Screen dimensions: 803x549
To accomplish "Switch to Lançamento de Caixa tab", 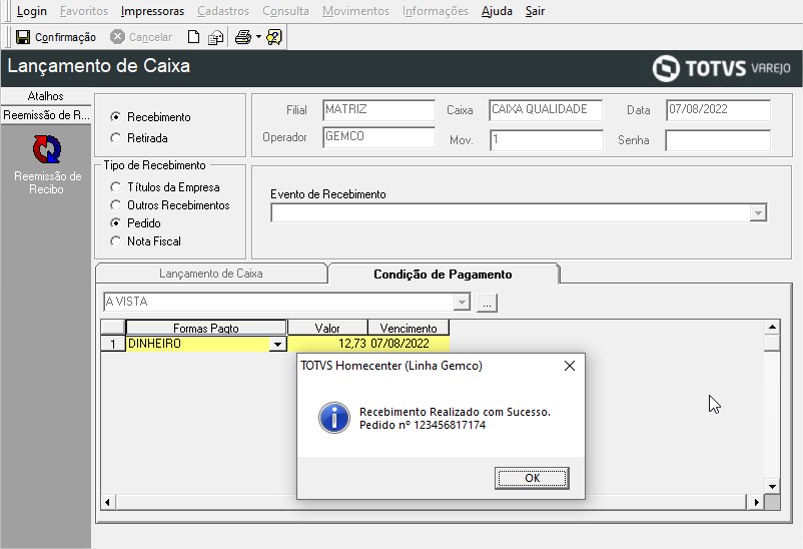I will coord(211,273).
